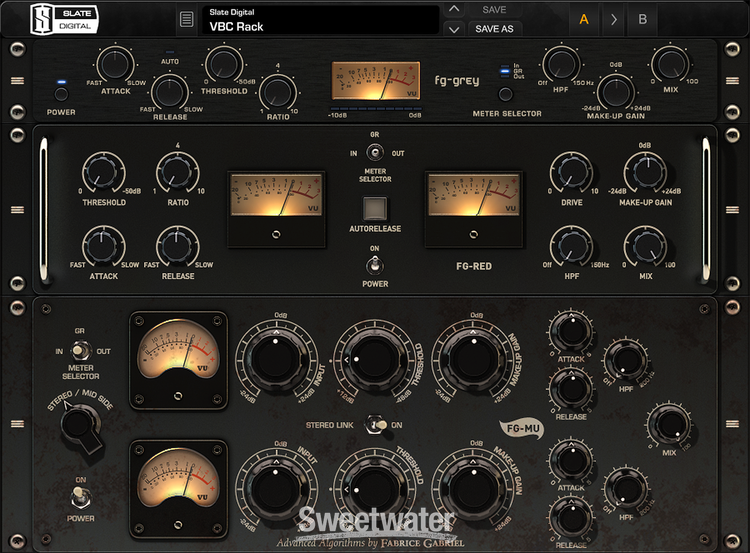Image resolution: width=750 pixels, height=553 pixels.
Task: Click the SAVE AS button
Action: pyautogui.click(x=494, y=29)
